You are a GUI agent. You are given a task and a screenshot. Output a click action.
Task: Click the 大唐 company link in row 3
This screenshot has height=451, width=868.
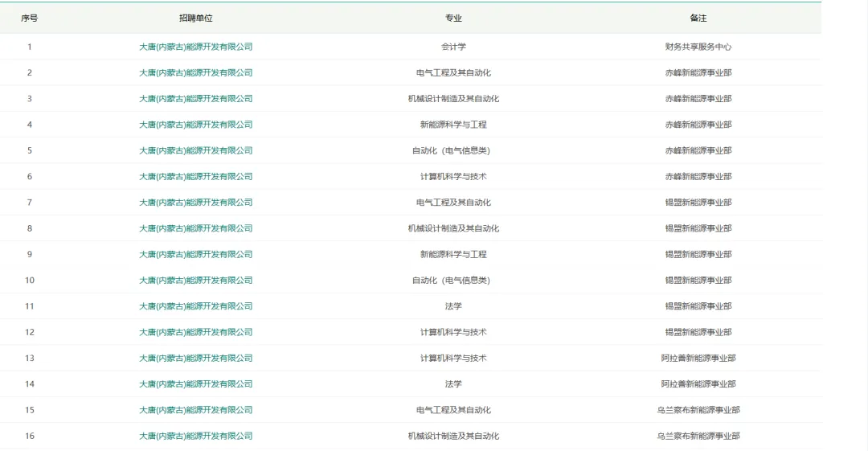click(195, 99)
